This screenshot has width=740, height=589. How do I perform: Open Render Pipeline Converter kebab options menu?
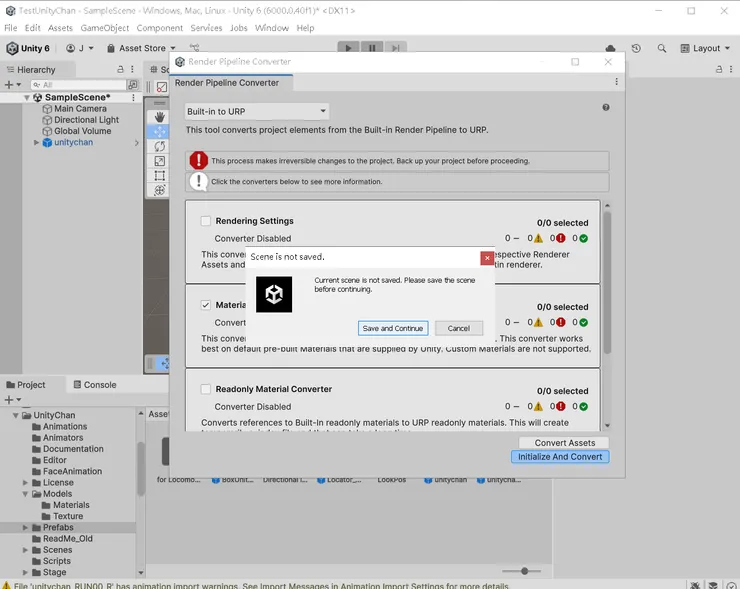click(x=616, y=82)
